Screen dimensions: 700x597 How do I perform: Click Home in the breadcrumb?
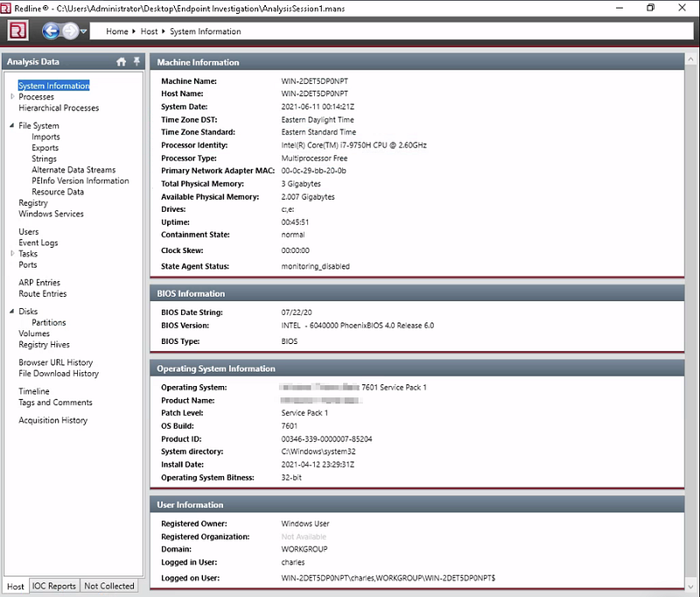tap(117, 32)
